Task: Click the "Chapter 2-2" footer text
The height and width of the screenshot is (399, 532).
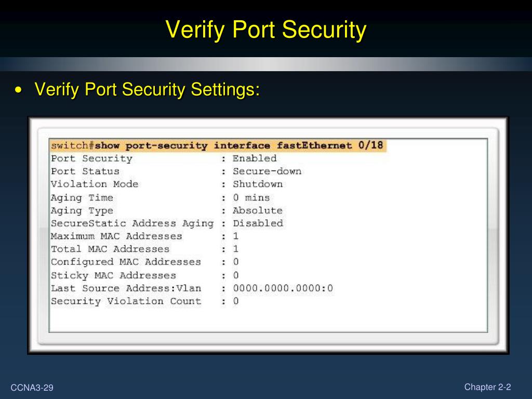Action: (x=487, y=387)
